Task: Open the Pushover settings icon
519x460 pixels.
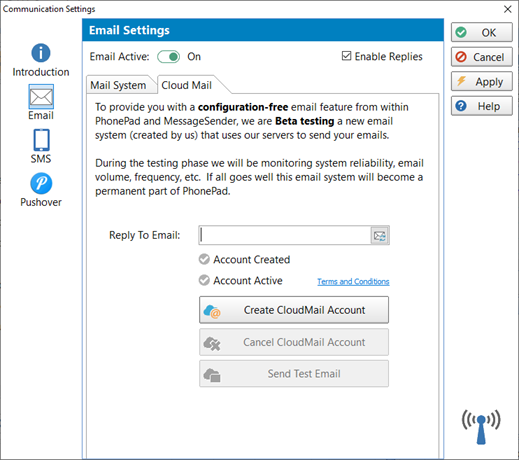Action: (41, 183)
